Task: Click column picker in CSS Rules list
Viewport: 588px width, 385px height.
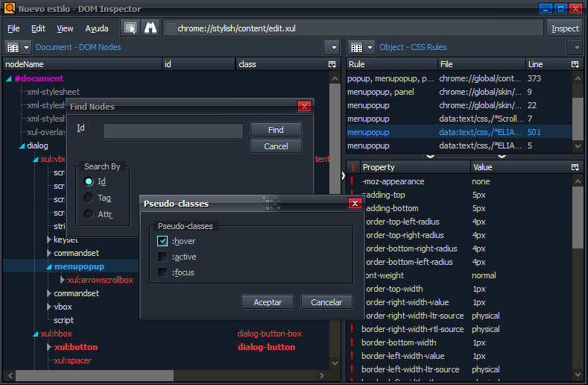Action: coord(575,64)
